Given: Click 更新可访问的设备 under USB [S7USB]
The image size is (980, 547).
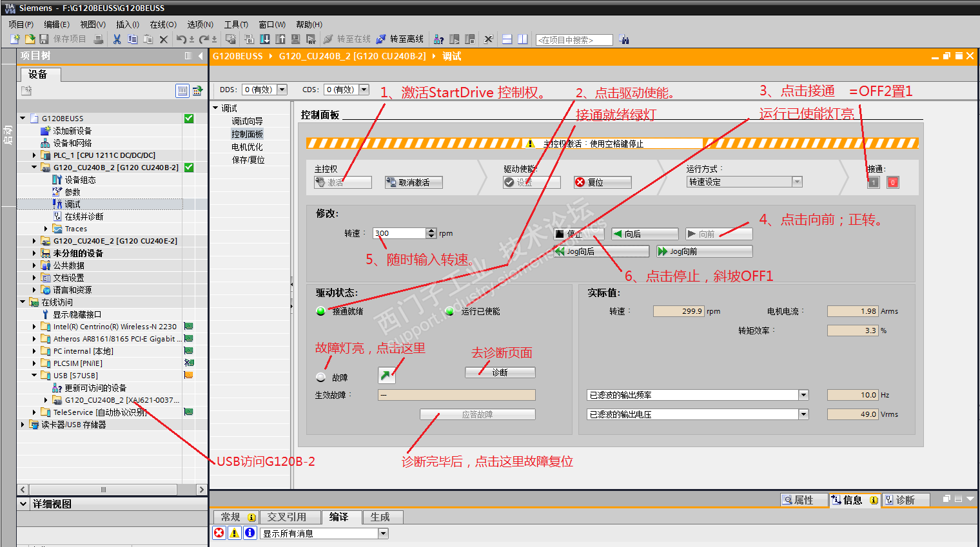Looking at the screenshot, I should [95, 388].
